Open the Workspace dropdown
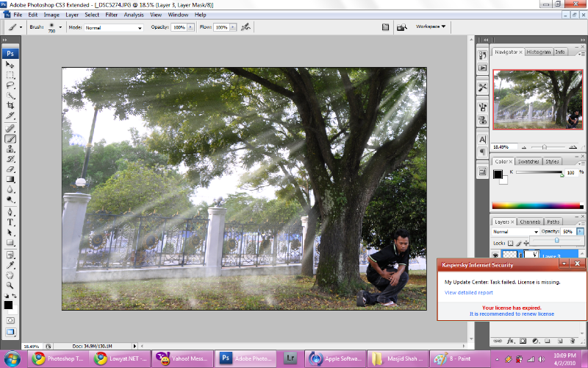 431,26
